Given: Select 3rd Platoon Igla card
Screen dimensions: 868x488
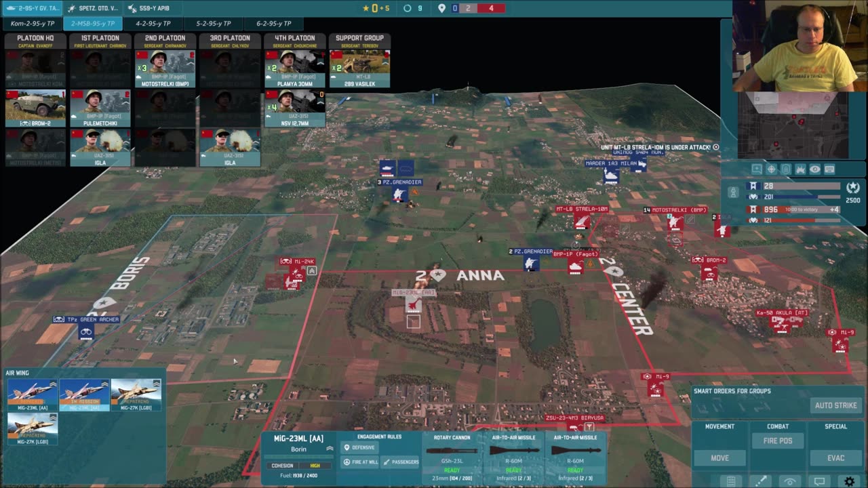Looking at the screenshot, I should pyautogui.click(x=230, y=148).
